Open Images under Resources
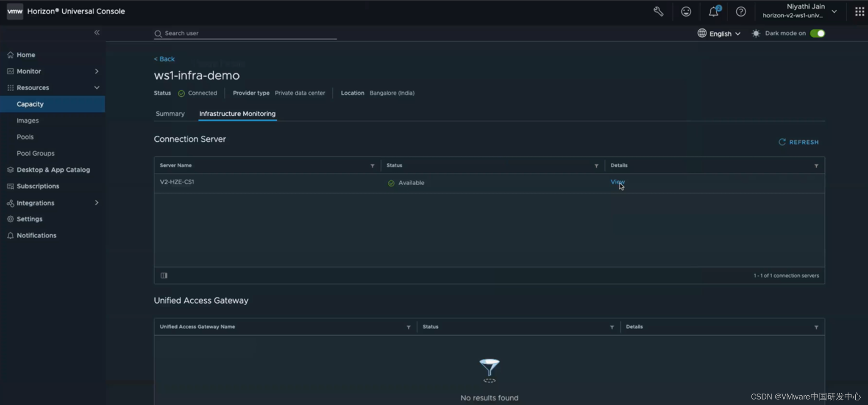This screenshot has width=868, height=405. [x=28, y=120]
